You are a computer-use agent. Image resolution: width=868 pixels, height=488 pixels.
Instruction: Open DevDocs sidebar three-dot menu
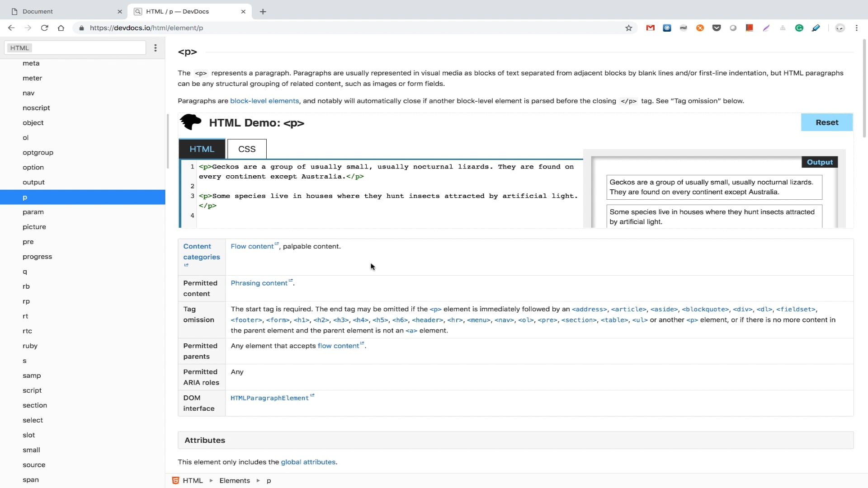[x=156, y=48]
